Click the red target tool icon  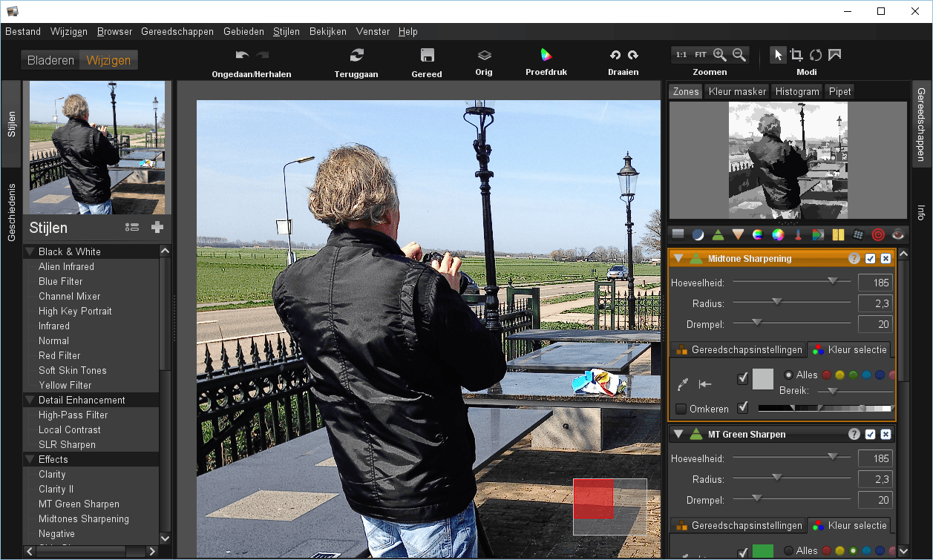click(878, 235)
